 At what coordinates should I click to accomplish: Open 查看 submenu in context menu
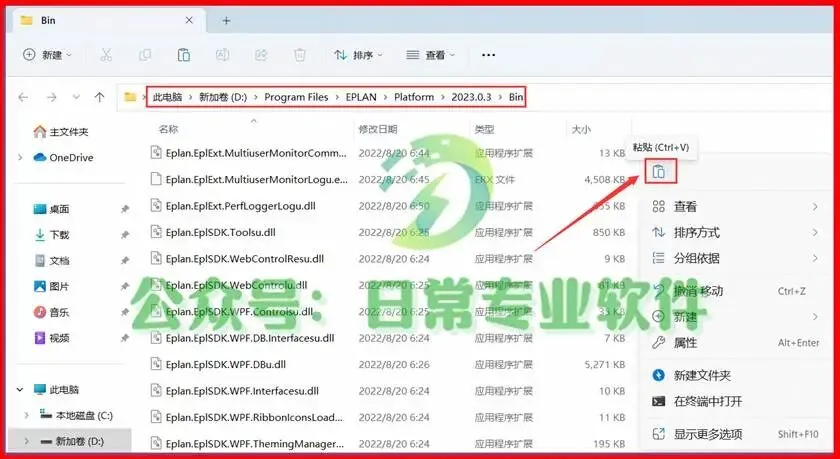[736, 207]
